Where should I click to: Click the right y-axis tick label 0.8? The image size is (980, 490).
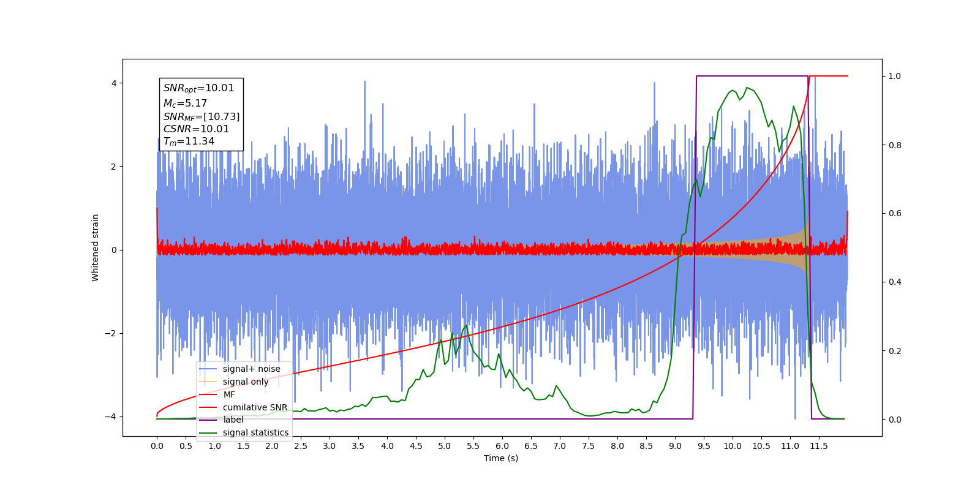click(x=895, y=145)
